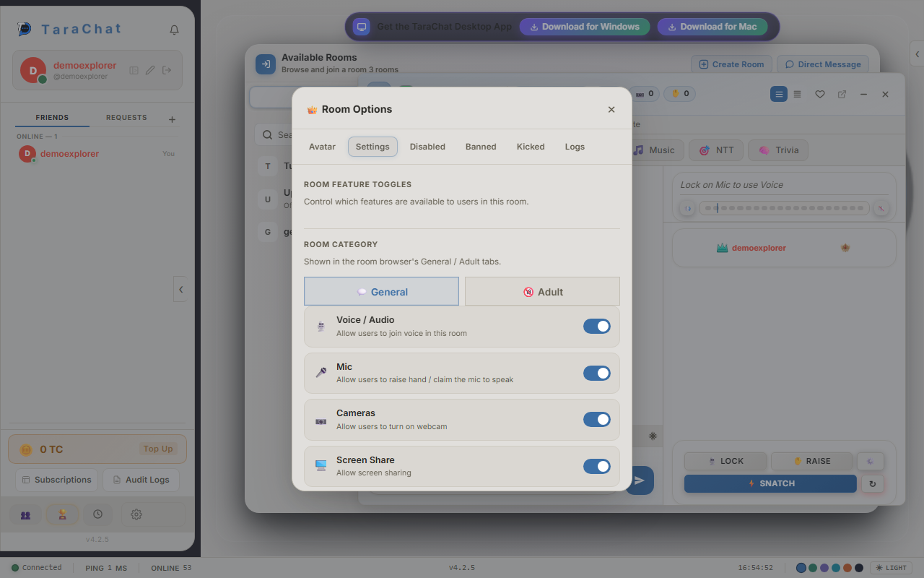
Task: Toggle Voice / Audio switch off
Action: (x=597, y=327)
